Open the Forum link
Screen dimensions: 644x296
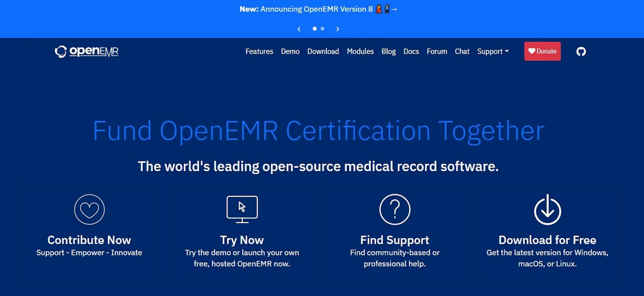pos(437,51)
